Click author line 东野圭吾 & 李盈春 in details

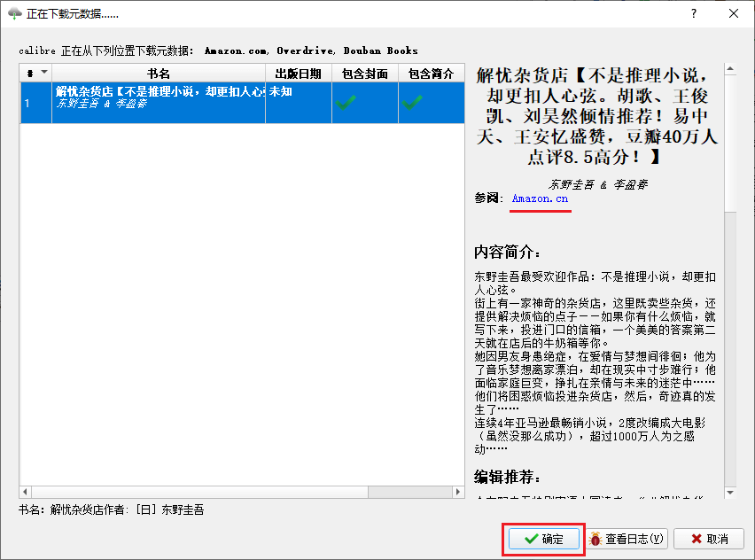click(x=597, y=184)
